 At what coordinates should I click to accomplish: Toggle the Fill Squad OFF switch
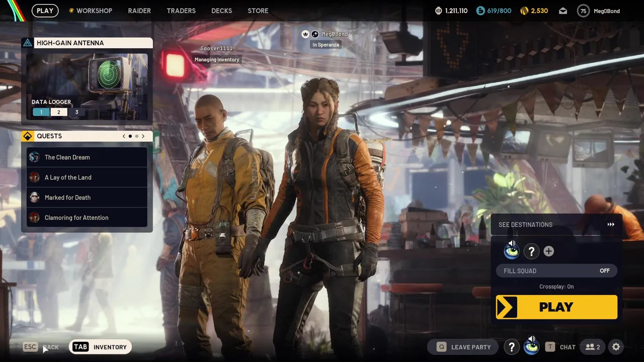556,270
